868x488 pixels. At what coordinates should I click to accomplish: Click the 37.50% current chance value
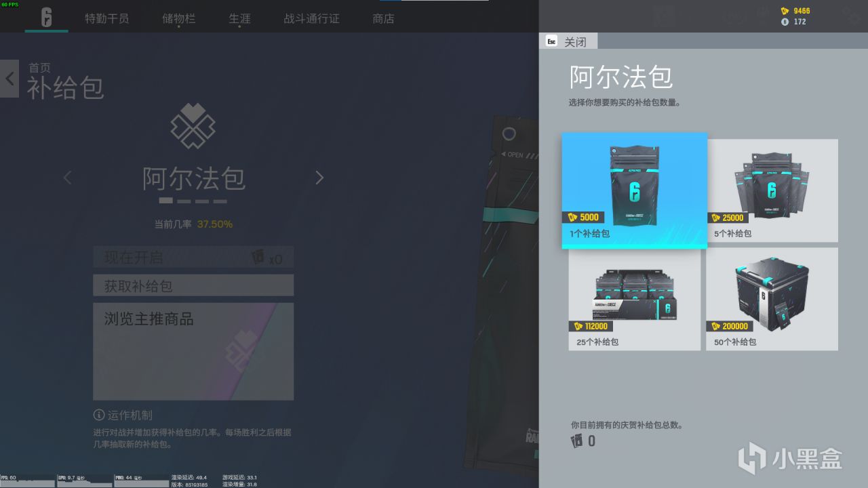[215, 224]
